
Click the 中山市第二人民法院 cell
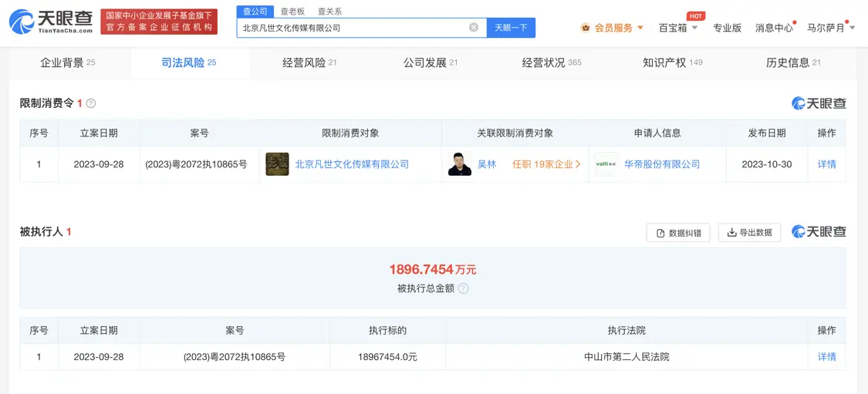coord(627,357)
